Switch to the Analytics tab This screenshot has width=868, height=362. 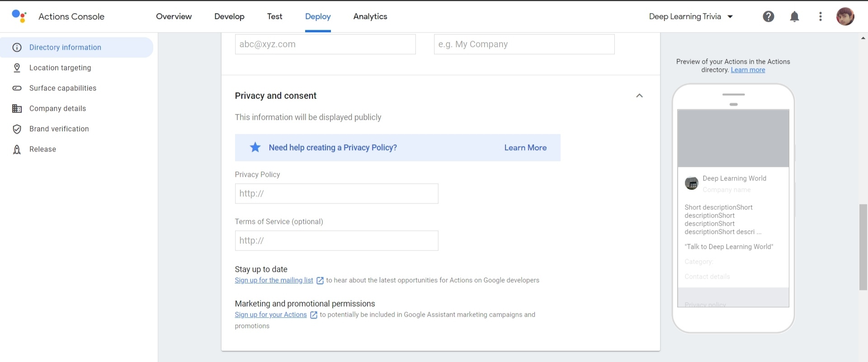(x=370, y=17)
